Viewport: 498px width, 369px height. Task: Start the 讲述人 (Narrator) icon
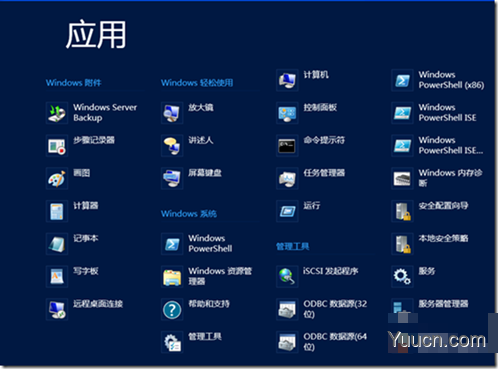click(172, 146)
